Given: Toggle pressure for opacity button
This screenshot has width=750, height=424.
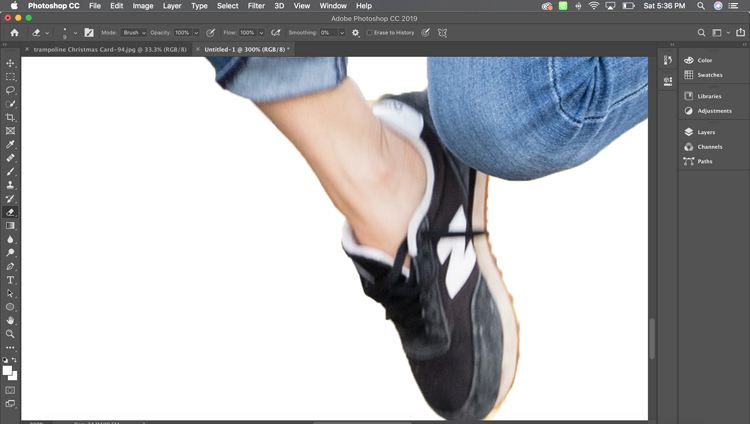Looking at the screenshot, I should coord(210,33).
